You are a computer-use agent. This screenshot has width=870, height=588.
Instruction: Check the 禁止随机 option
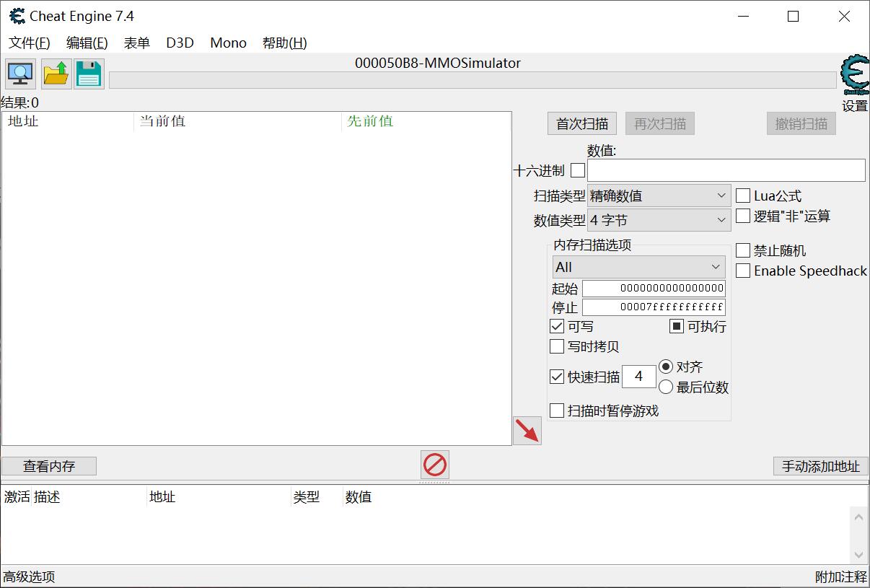[743, 250]
